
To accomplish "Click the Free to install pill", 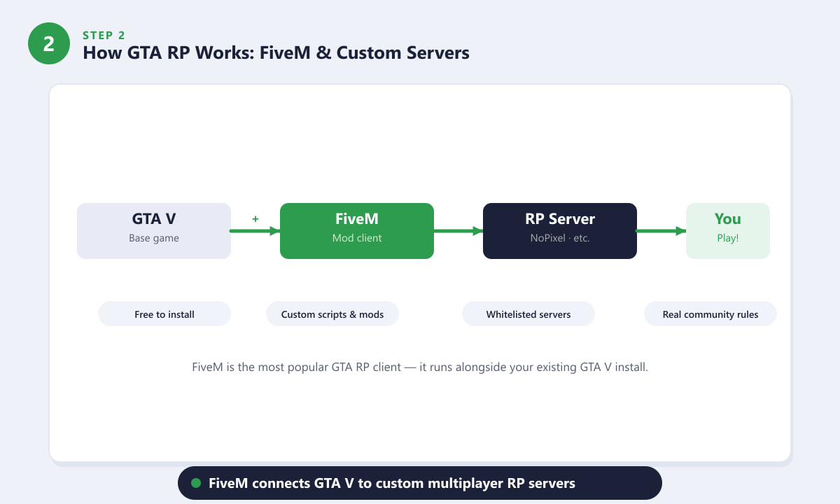I will click(164, 314).
